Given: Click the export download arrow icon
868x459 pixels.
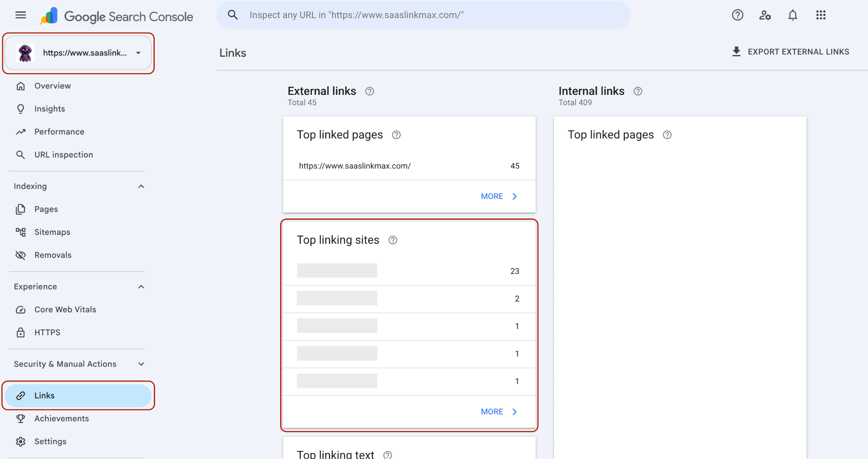Looking at the screenshot, I should 737,52.
